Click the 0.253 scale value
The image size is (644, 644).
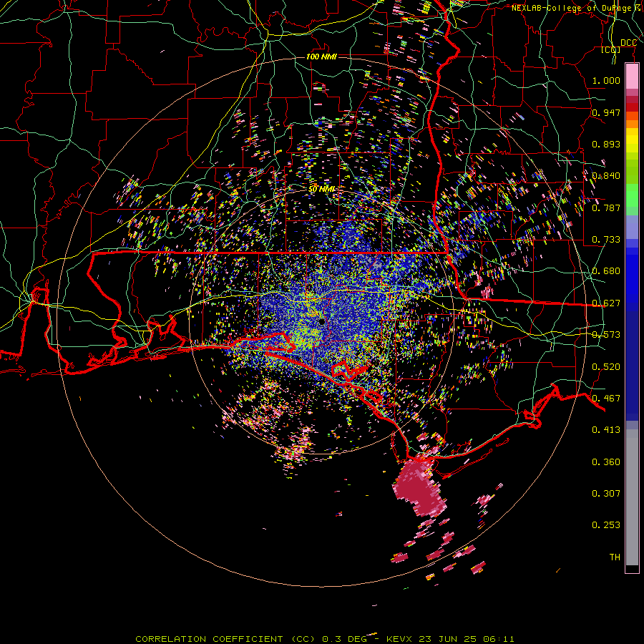click(x=606, y=525)
